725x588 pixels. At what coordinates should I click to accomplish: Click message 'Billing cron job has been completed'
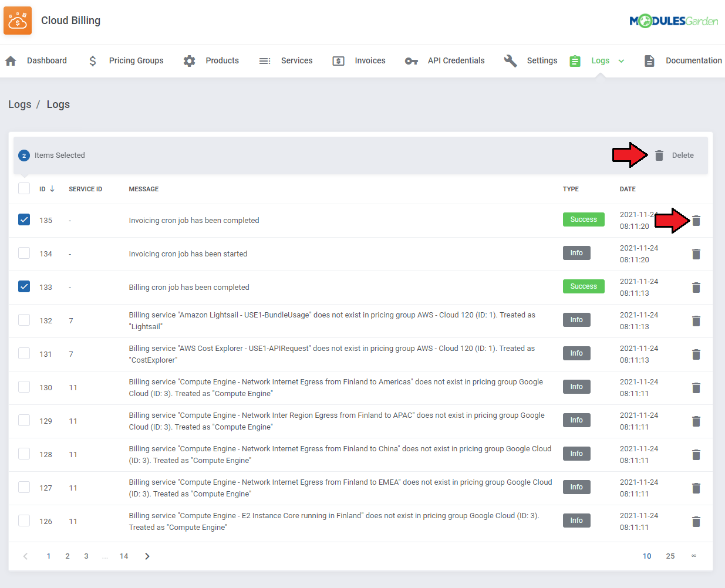(189, 288)
